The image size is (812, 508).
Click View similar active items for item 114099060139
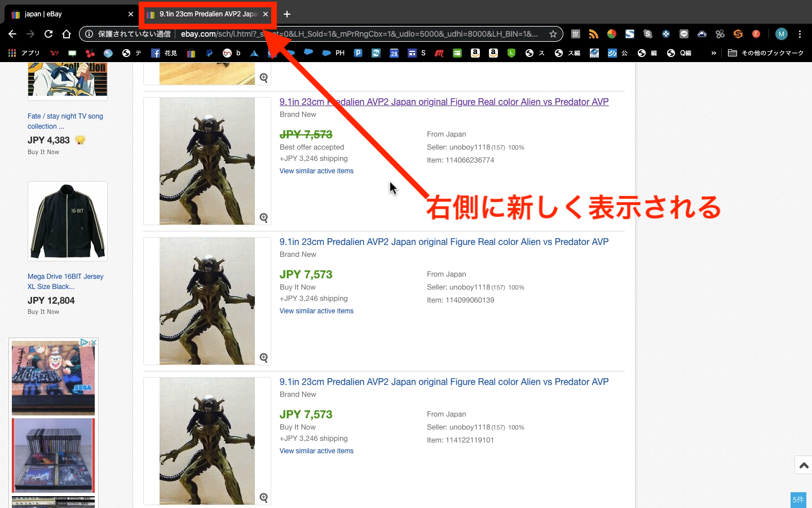point(316,311)
